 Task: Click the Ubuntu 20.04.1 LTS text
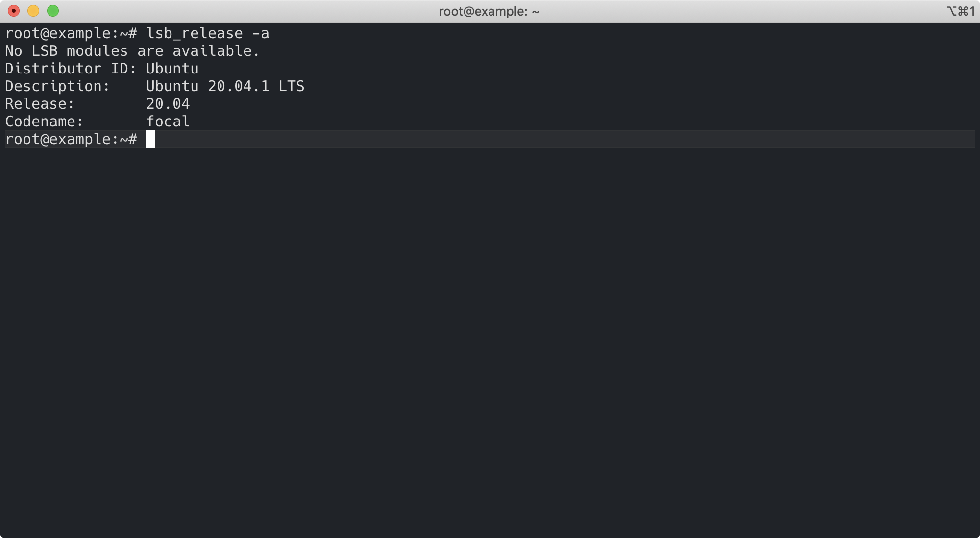pos(225,86)
